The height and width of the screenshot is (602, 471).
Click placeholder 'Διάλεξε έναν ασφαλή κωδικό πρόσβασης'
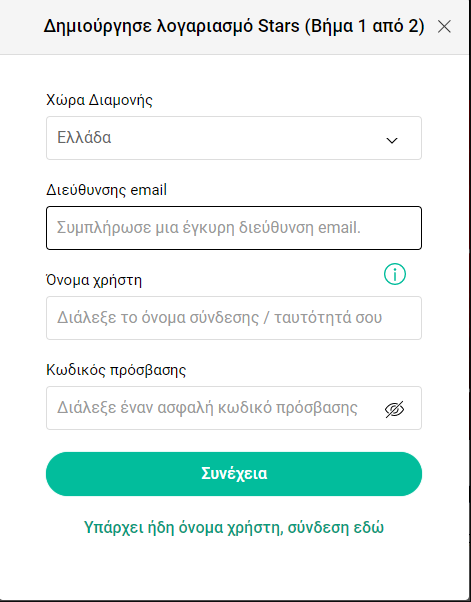pyautogui.click(x=207, y=408)
